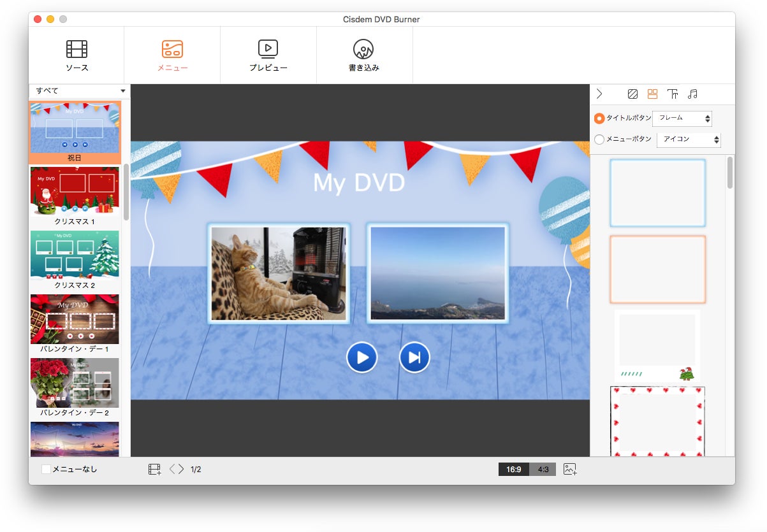Switch to the 書き込み tab

[x=363, y=55]
